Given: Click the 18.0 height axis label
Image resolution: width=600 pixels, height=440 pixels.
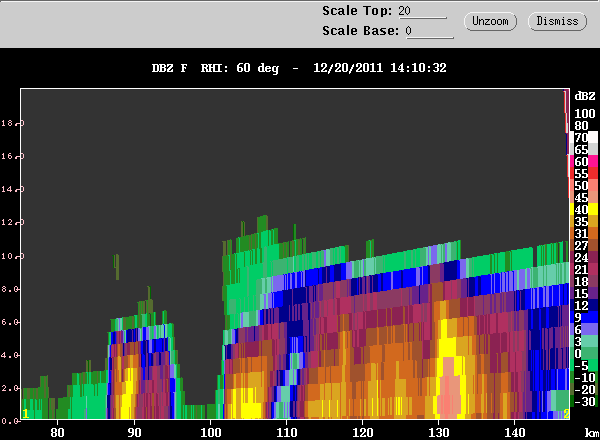Looking at the screenshot, I should pyautogui.click(x=12, y=123).
